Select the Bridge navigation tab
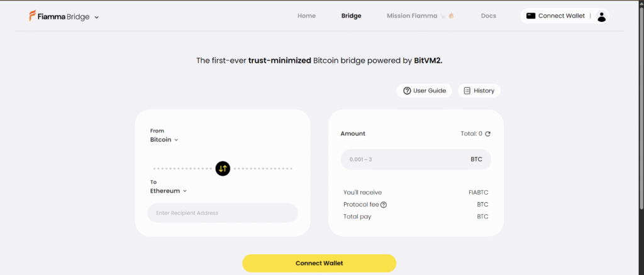Screen dimensions: 644x275 (351, 16)
